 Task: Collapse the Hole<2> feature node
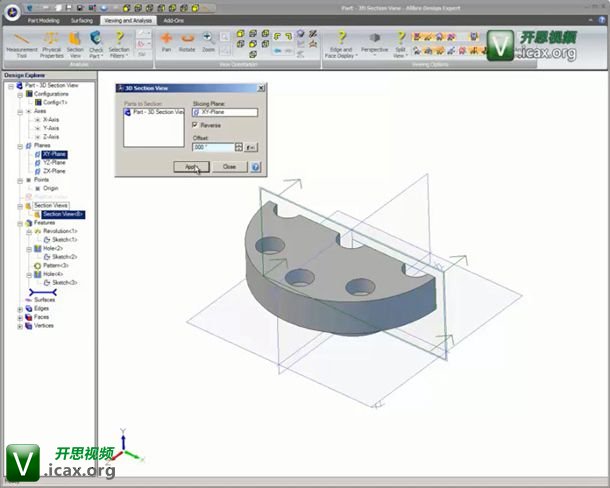(29, 249)
